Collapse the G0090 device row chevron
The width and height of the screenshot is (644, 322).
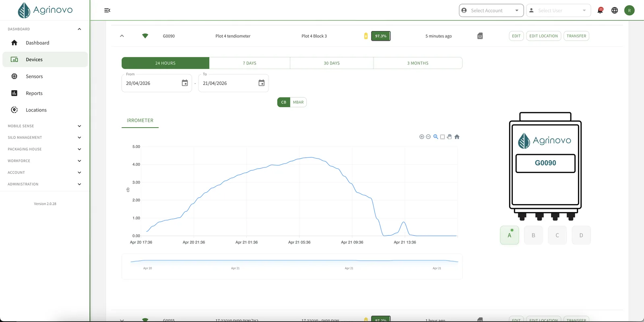[x=122, y=36]
